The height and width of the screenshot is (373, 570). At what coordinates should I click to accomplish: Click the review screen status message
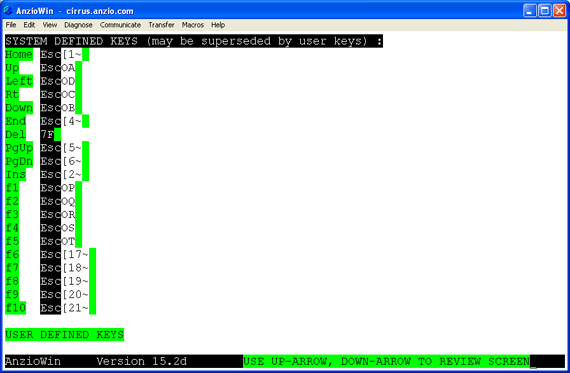[386, 361]
